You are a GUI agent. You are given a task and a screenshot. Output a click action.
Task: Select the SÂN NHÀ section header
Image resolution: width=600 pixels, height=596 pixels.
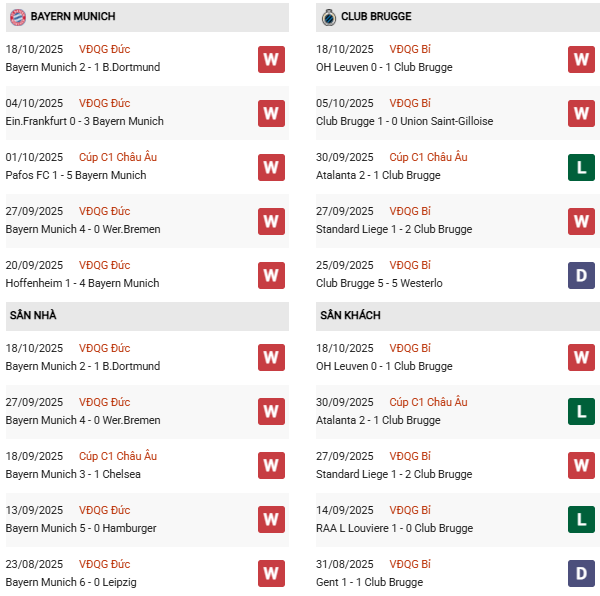click(33, 316)
